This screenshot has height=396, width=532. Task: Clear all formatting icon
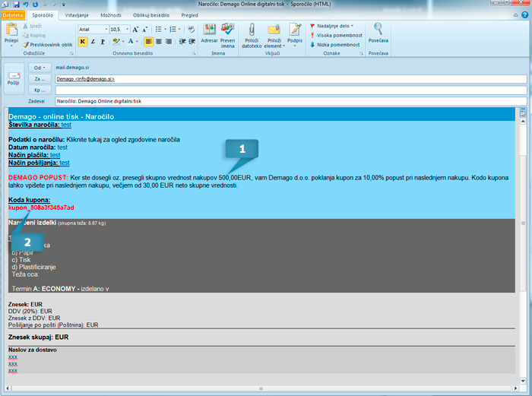pos(192,30)
